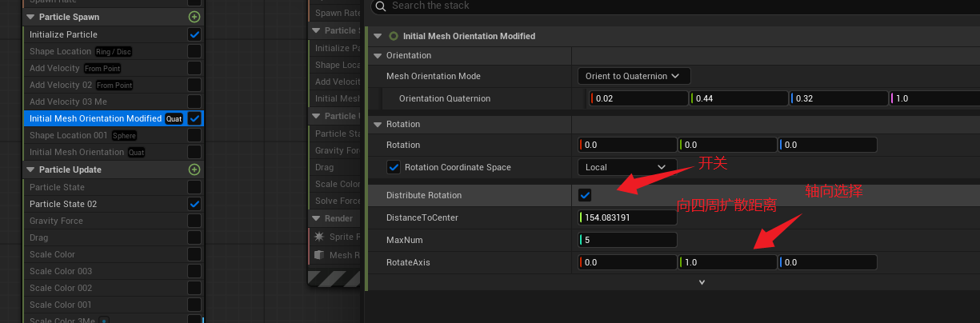Image resolution: width=980 pixels, height=323 pixels.
Task: Open the Mesh Orientation Mode dropdown
Action: (x=634, y=77)
